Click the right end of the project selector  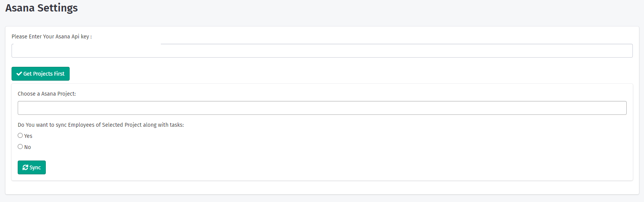click(x=619, y=108)
